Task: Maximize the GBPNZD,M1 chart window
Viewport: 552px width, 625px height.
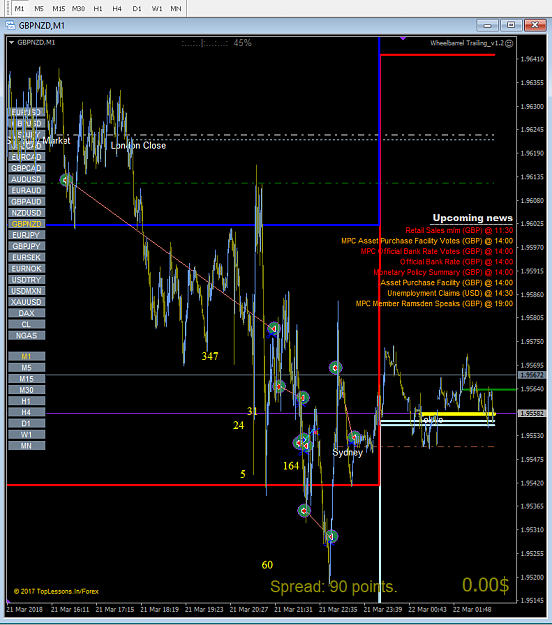Action: 511,26
